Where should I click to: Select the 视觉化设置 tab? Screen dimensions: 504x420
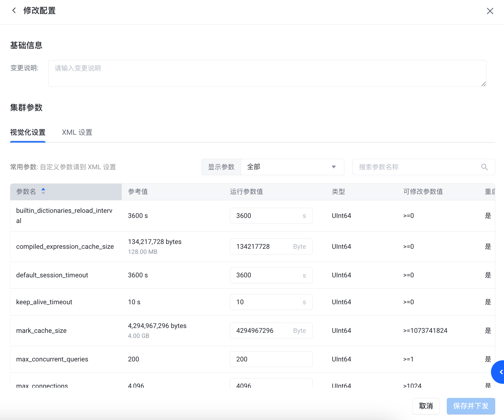(28, 132)
